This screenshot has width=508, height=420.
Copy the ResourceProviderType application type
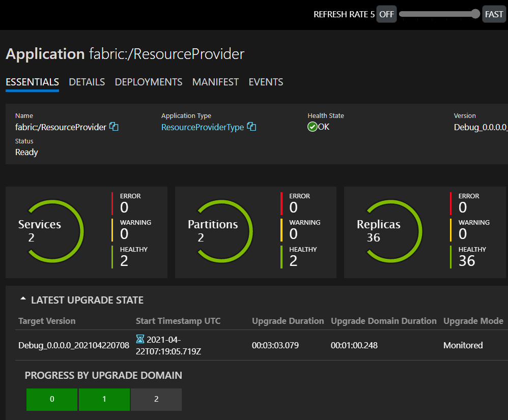point(251,127)
